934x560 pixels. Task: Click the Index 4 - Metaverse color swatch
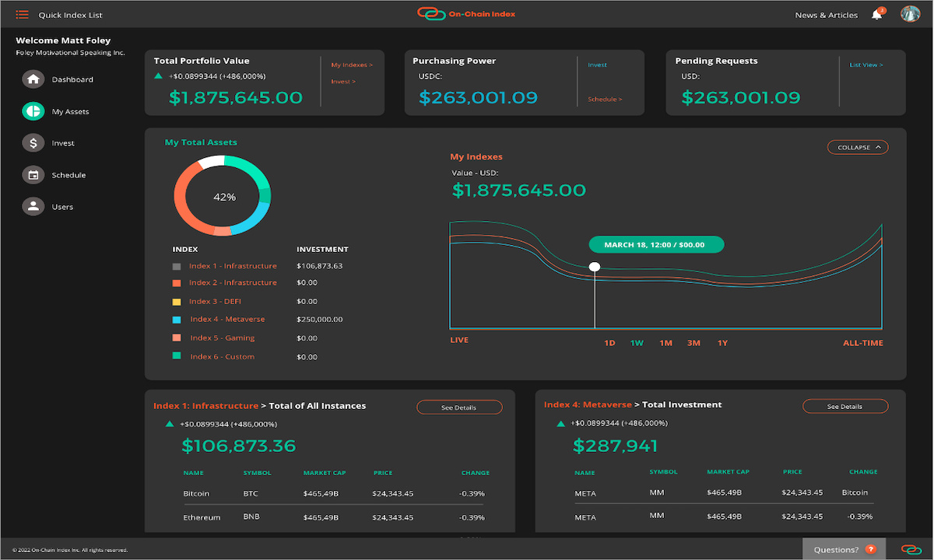[177, 319]
